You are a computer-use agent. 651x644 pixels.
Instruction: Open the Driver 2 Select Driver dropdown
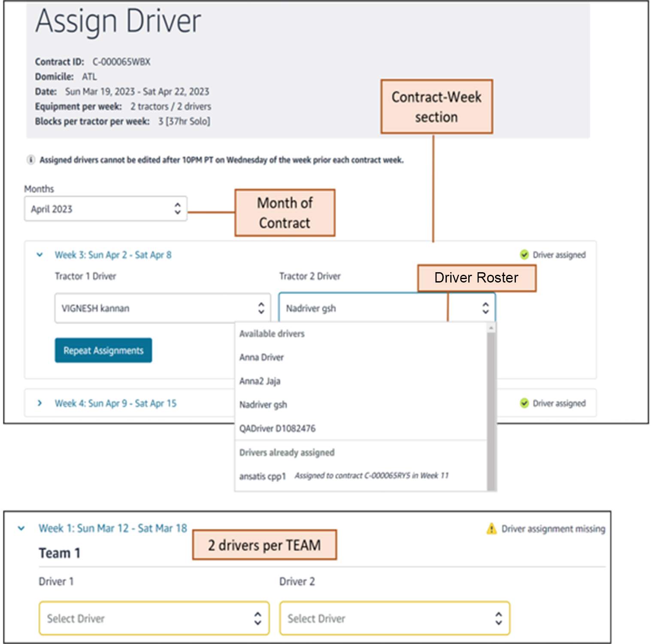coord(394,618)
